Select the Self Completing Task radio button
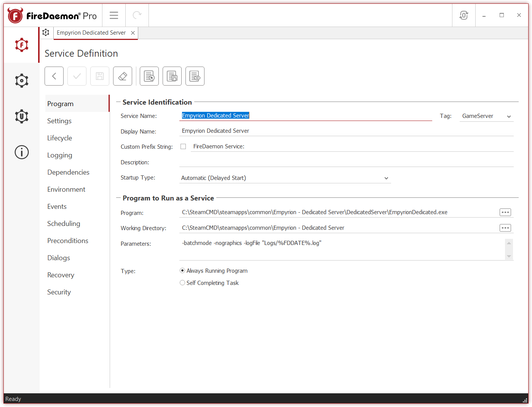 tap(182, 283)
